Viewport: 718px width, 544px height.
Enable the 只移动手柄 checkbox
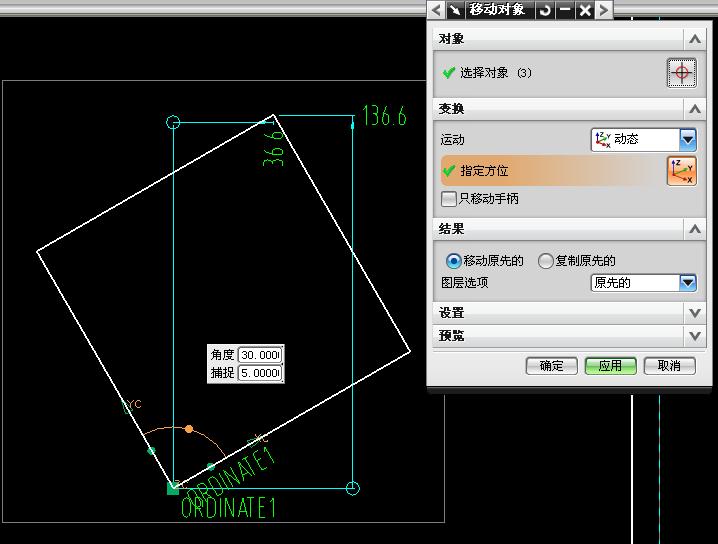tap(448, 199)
